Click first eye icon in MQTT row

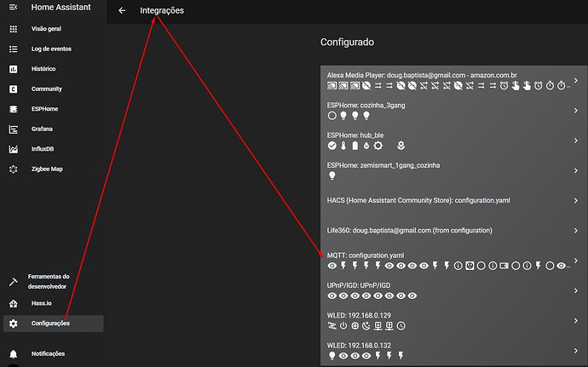[331, 266]
